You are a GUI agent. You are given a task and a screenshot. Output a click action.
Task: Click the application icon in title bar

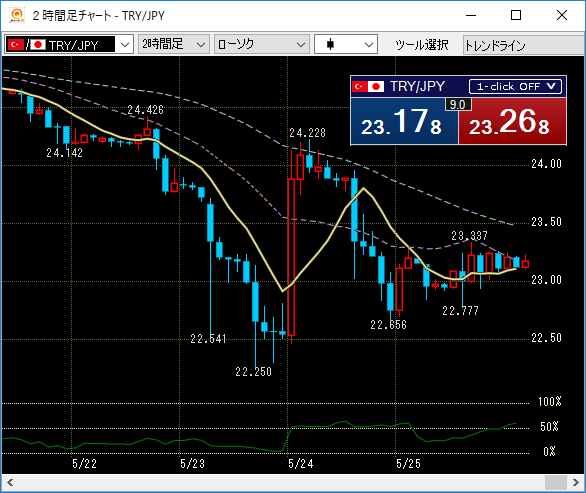coord(17,15)
